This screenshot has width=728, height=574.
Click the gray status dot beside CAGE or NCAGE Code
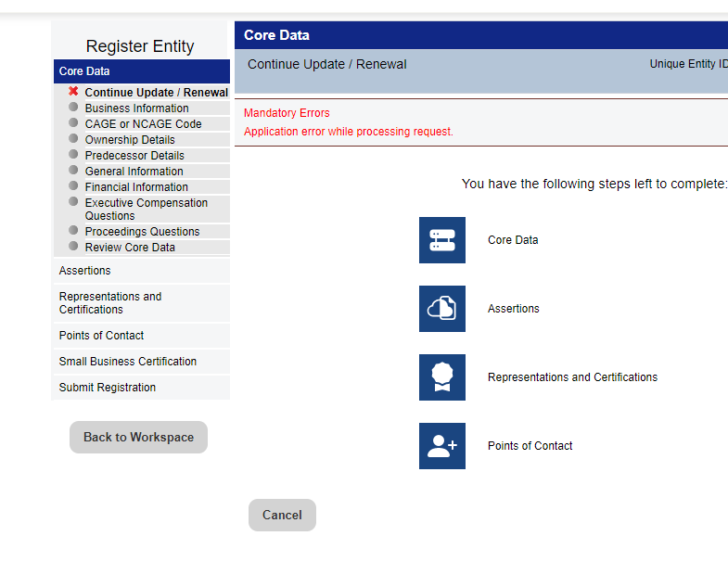click(73, 122)
